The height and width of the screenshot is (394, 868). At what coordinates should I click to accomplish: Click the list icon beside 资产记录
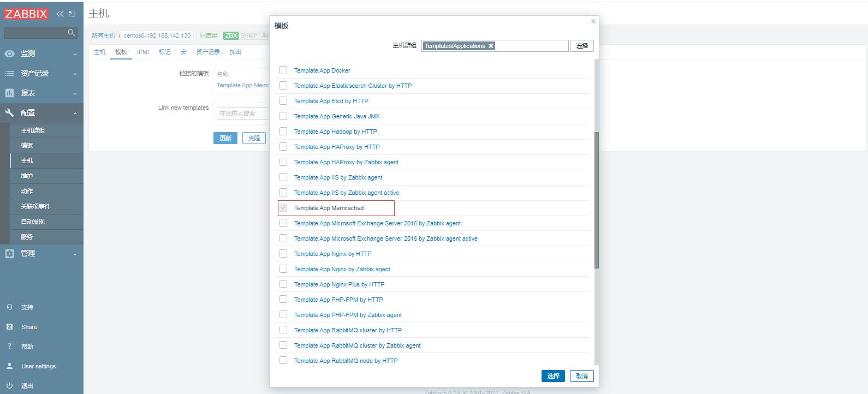coord(9,73)
